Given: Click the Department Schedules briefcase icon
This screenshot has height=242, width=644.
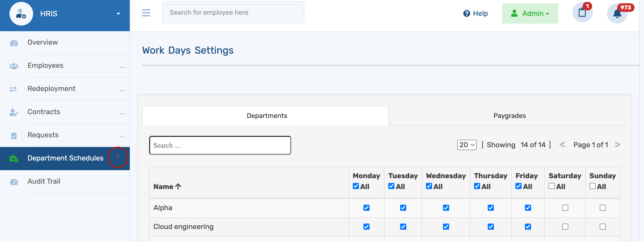Looking at the screenshot, I should point(14,159).
